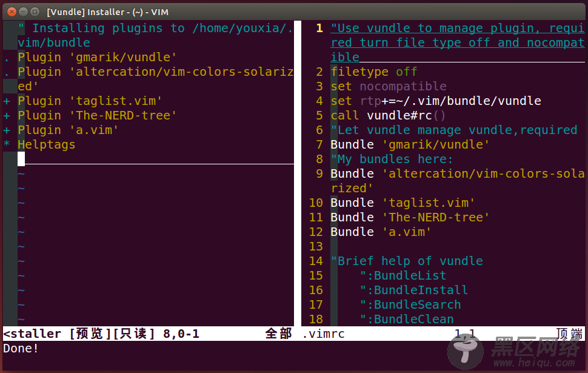The width and height of the screenshot is (588, 373).
Task: Click the line Plugin 'a.vim'
Action: tap(68, 130)
